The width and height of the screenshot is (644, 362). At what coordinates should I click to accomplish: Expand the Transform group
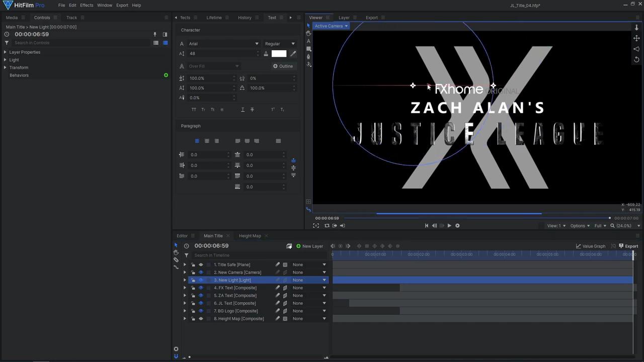(x=5, y=67)
